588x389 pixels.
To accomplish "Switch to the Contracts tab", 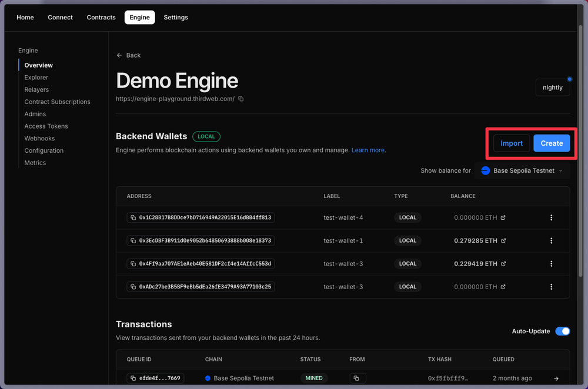I will point(101,17).
